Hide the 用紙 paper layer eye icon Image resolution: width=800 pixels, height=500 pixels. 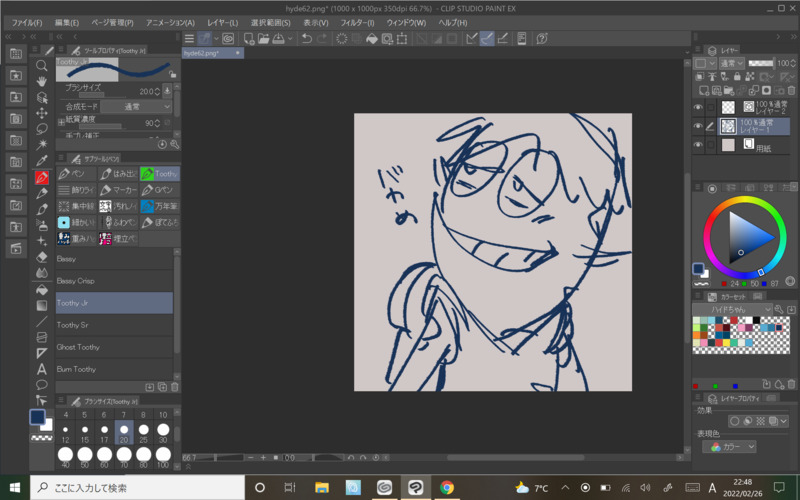(x=698, y=145)
